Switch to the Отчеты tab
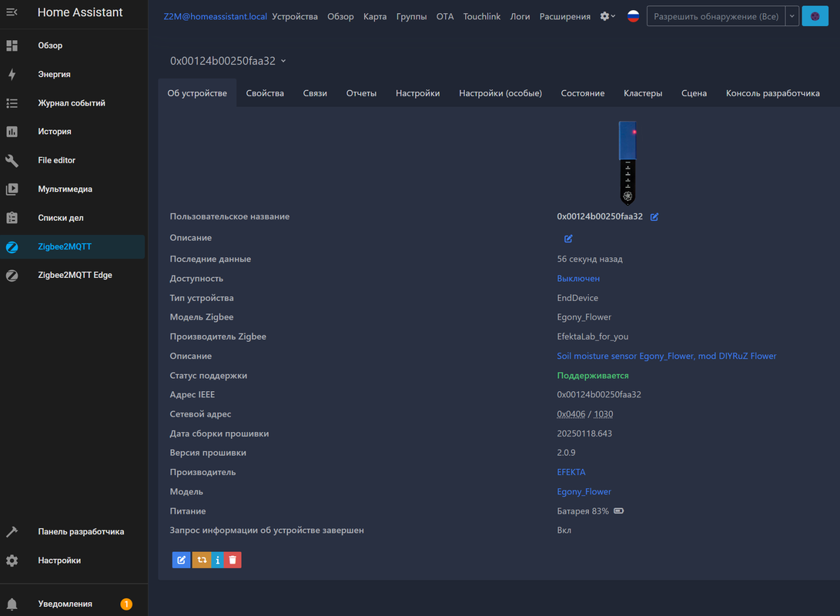The image size is (840, 616). [x=361, y=93]
